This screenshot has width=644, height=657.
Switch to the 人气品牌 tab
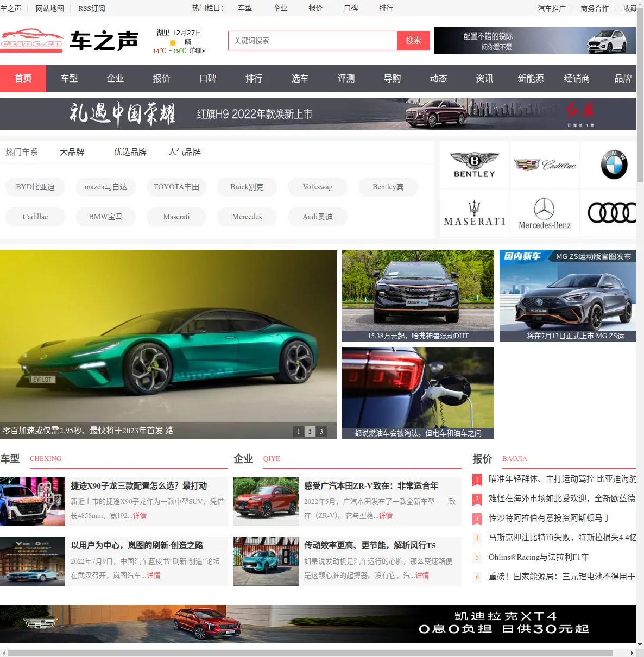[185, 152]
